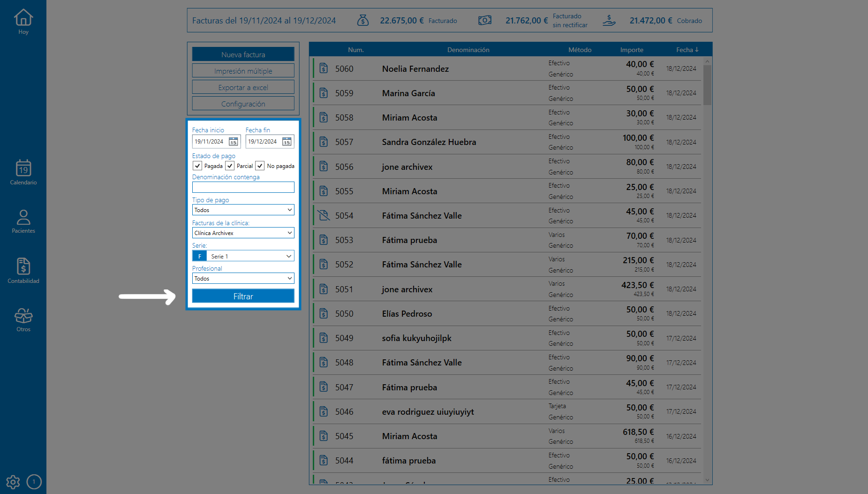868x494 pixels.
Task: Click the notification badge icon
Action: pyautogui.click(x=34, y=482)
